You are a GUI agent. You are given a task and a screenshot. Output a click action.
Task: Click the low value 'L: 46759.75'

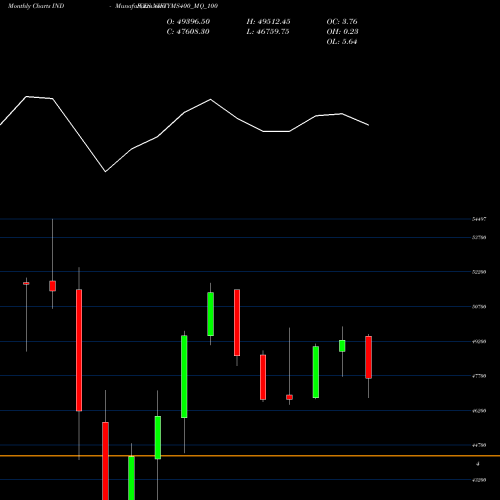pos(268,32)
